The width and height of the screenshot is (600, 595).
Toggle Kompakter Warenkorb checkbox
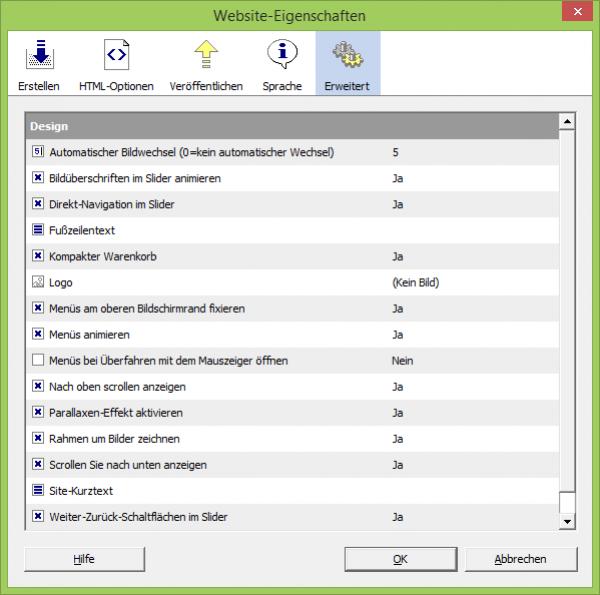[x=38, y=257]
